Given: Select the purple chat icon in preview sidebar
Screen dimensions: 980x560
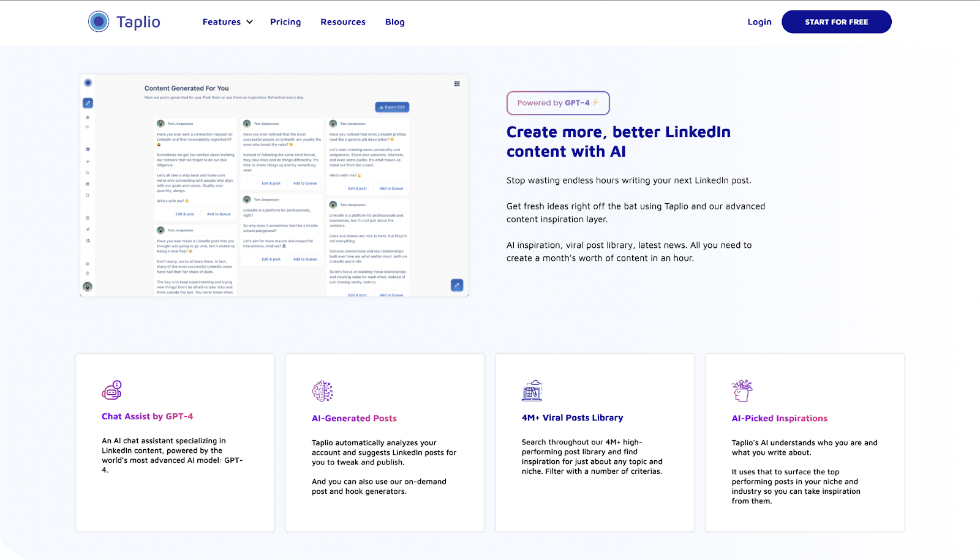Looking at the screenshot, I should coord(88,149).
